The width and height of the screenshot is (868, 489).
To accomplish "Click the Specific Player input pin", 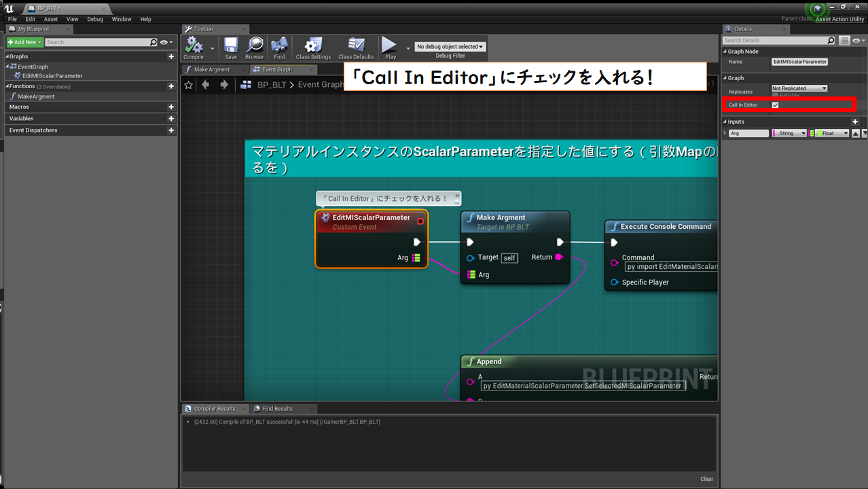I will click(x=615, y=283).
